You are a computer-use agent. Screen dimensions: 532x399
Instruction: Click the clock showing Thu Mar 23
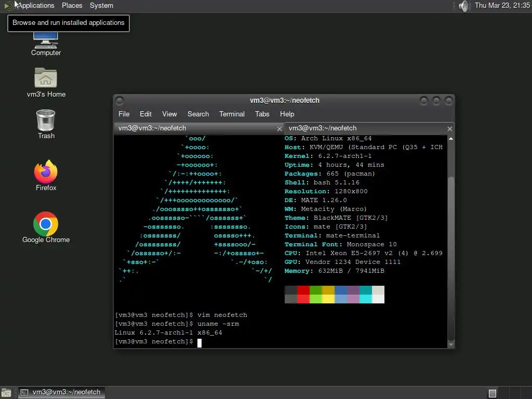pyautogui.click(x=502, y=5)
